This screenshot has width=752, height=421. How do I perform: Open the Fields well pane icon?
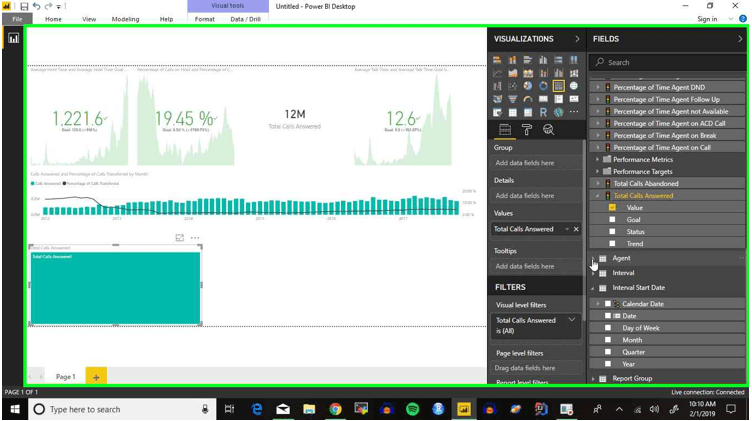(x=505, y=129)
